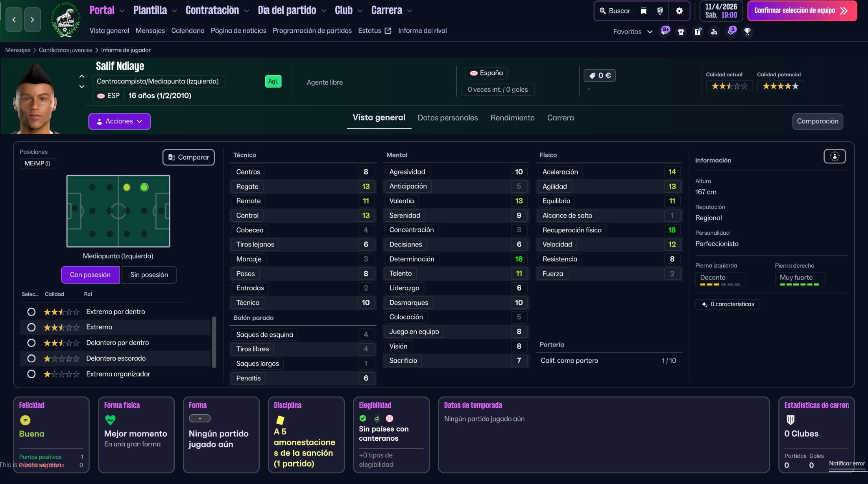Open the messages inbox shortcut icon
The height and width of the screenshot is (484, 868).
[665, 32]
